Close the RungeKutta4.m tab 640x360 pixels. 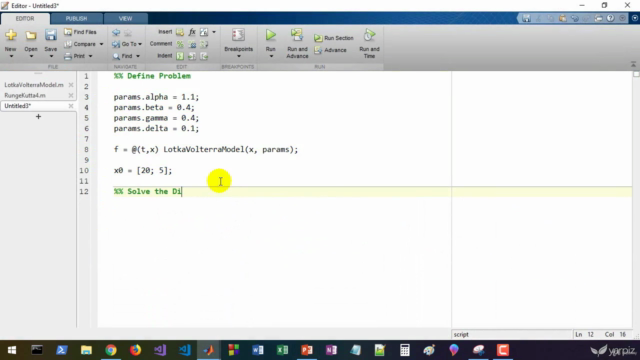[71, 95]
